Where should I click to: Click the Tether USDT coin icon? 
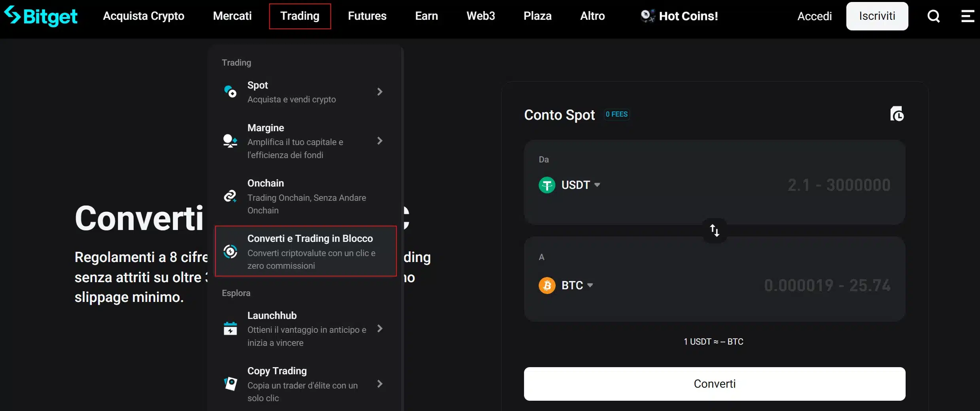point(547,185)
